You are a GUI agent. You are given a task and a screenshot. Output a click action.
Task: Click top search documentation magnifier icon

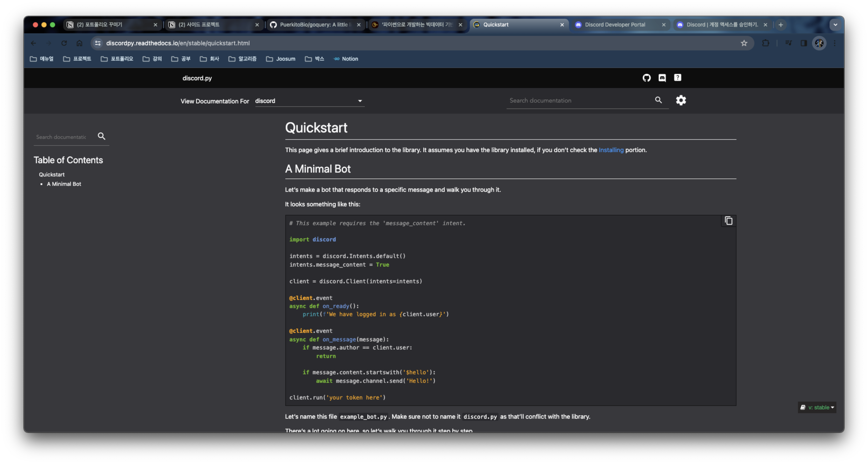point(658,100)
